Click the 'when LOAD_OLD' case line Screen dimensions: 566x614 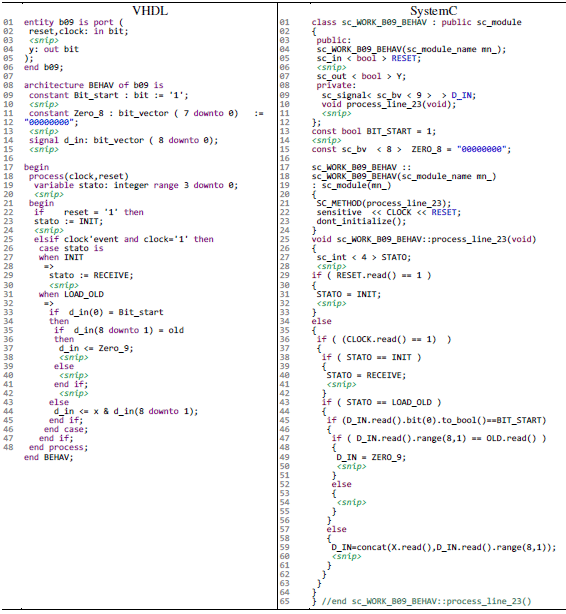coord(71,294)
